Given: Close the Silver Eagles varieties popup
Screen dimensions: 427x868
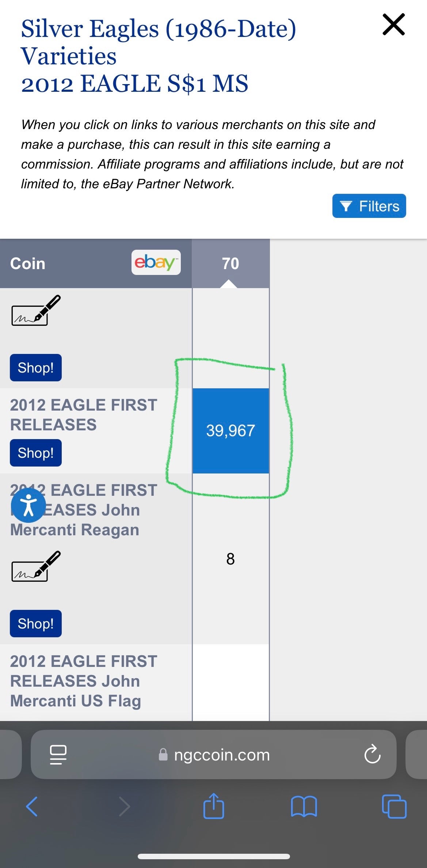Looking at the screenshot, I should tap(393, 24).
